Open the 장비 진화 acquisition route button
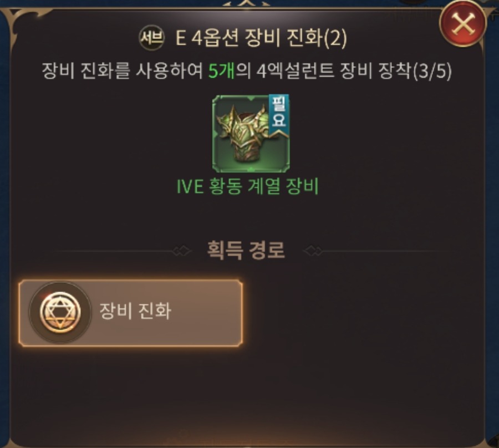This screenshot has height=448, width=499. coord(131,313)
